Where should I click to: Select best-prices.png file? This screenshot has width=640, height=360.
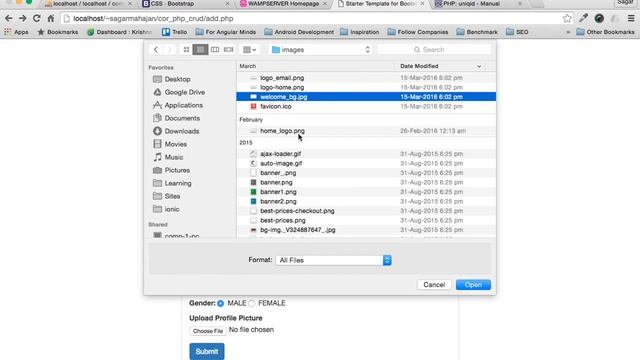pos(366,220)
